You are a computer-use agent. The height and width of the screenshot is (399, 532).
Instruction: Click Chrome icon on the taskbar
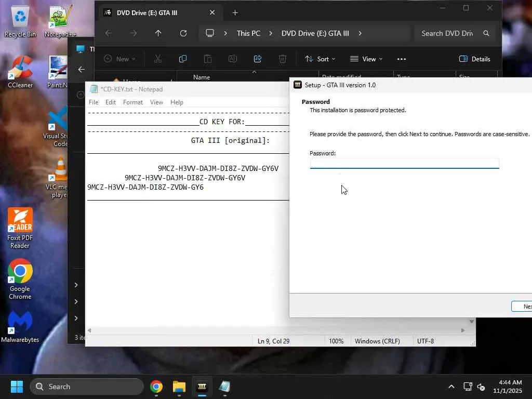coord(156,387)
